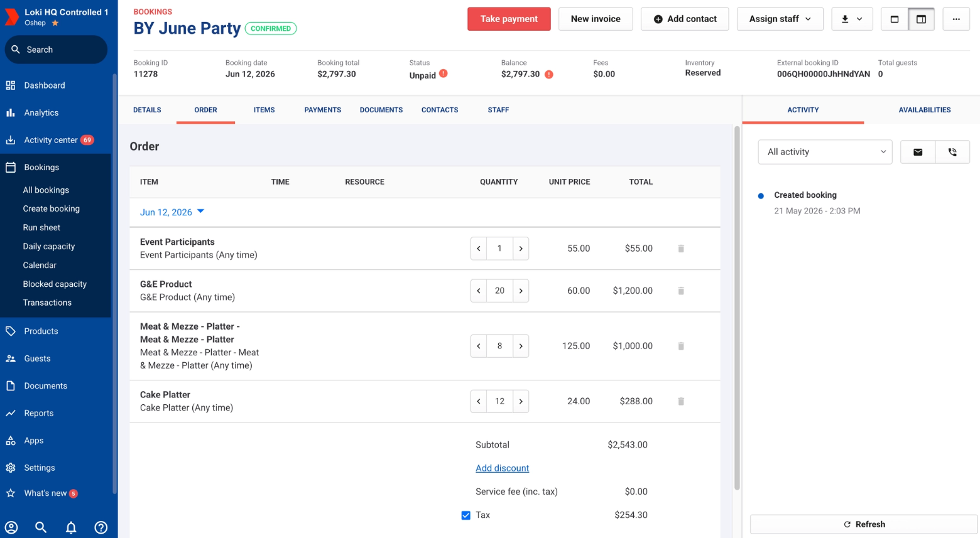Viewport: 980px width, 538px height.
Task: Open the help question mark icon
Action: pos(101,527)
